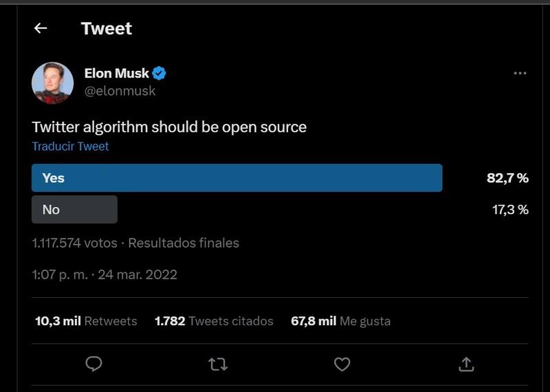Click the 1.117.574 votos count text
Viewport: 550px width, 392px height.
pos(74,243)
